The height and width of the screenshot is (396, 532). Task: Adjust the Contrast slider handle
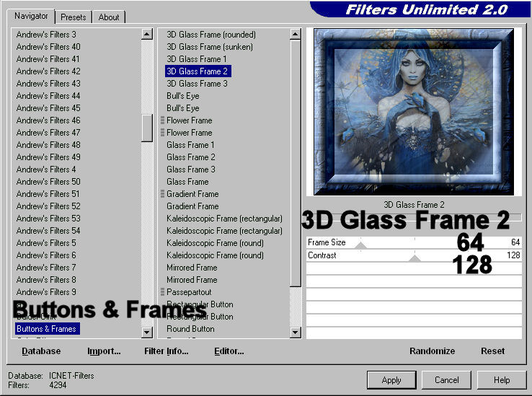click(414, 258)
